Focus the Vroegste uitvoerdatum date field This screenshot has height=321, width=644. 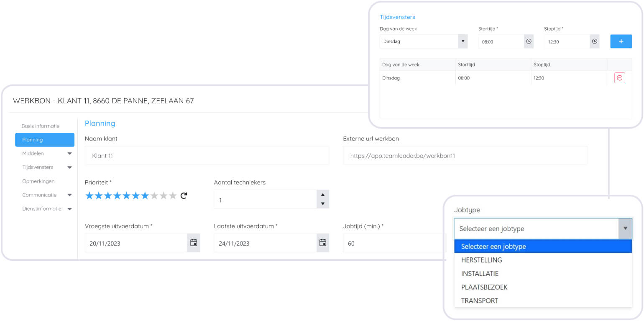coord(136,243)
